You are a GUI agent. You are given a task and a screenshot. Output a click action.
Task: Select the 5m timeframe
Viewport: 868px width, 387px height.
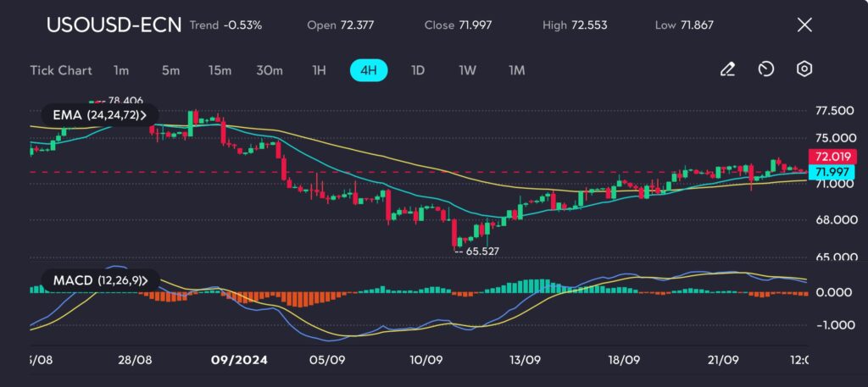coord(170,70)
